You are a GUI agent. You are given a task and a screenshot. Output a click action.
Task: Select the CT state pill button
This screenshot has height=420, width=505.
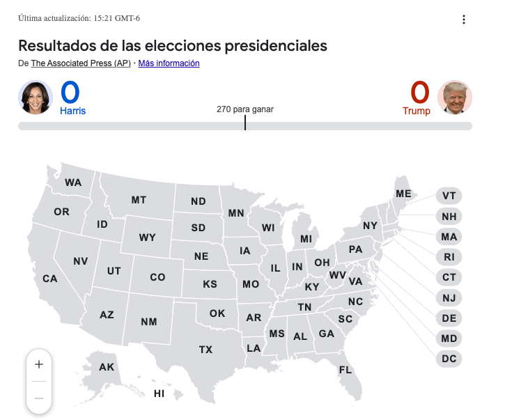click(x=449, y=277)
